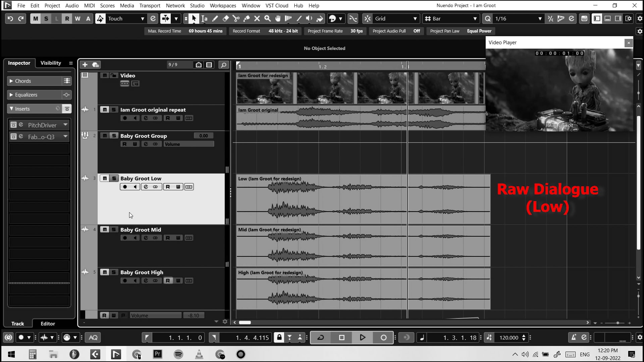Open the Transport menu
The width and height of the screenshot is (644, 362).
tap(150, 5)
